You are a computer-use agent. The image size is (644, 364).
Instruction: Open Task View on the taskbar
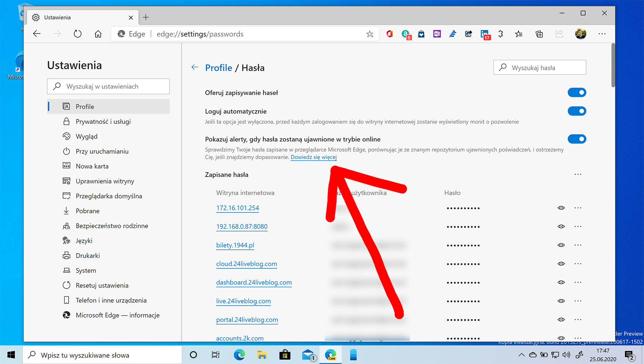pyautogui.click(x=216, y=355)
